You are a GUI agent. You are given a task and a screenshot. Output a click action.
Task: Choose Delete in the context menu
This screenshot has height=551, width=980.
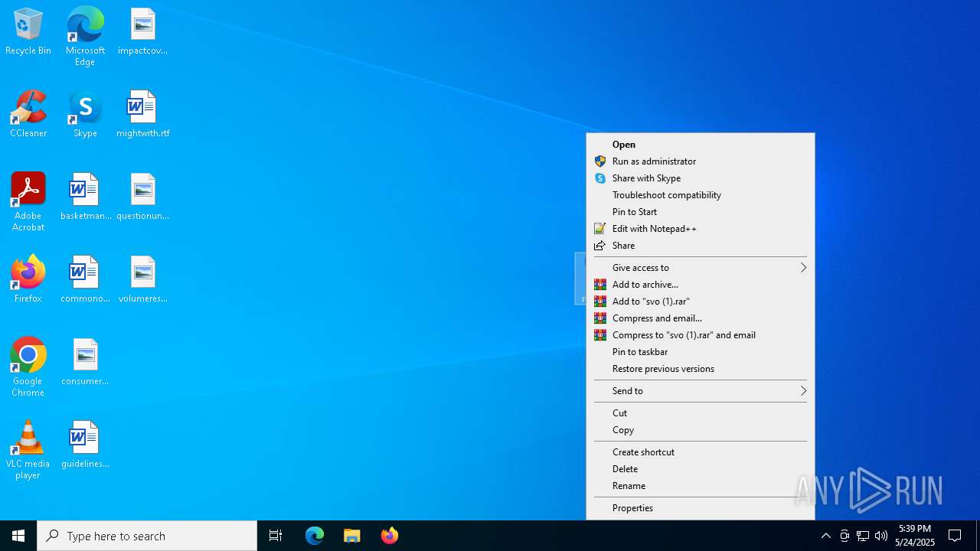(x=701, y=469)
